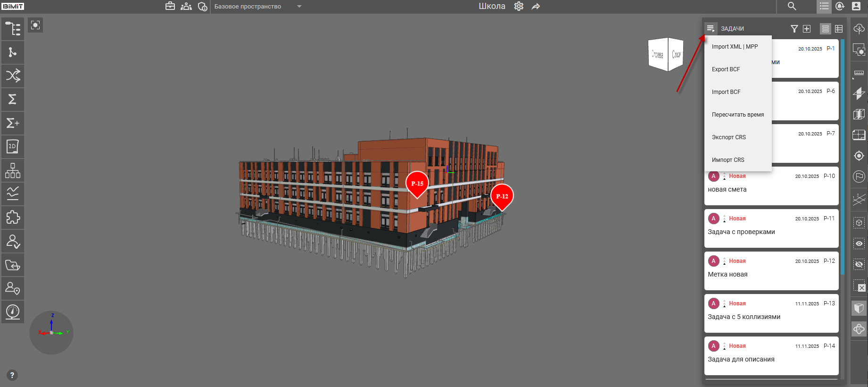Open the 2D drawing sheet tool
The width and height of the screenshot is (868, 387).
[13, 147]
